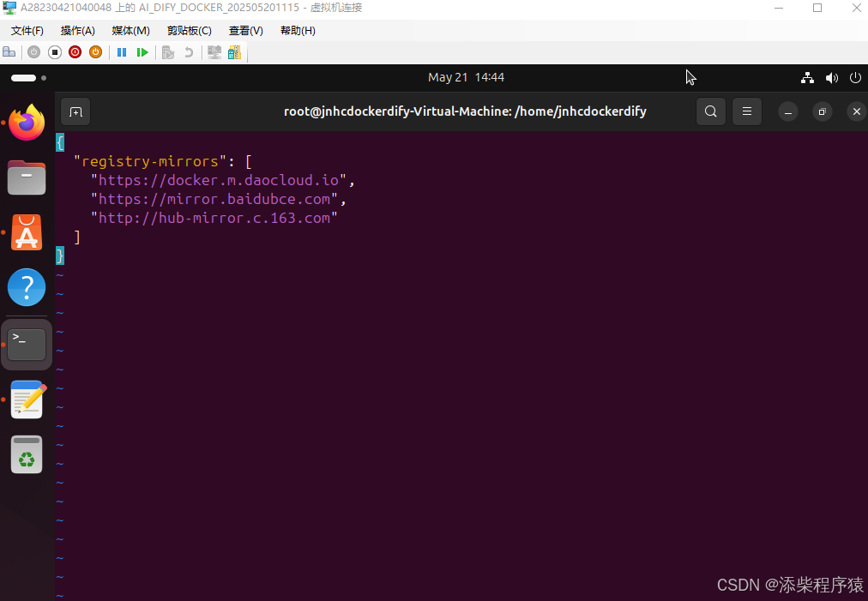Open a new terminal tab
Screen dimensions: 868x601
coord(75,111)
